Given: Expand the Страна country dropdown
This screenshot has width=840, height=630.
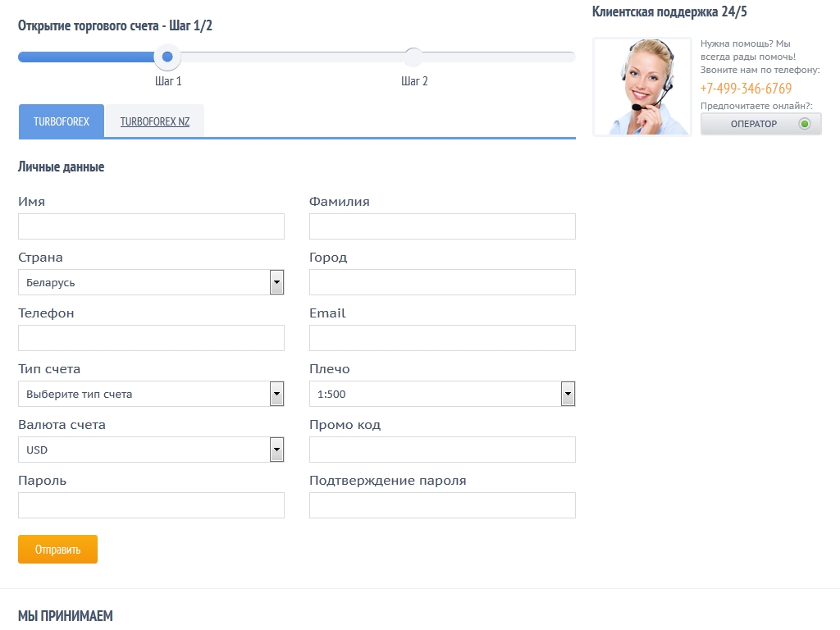Looking at the screenshot, I should tap(151, 282).
